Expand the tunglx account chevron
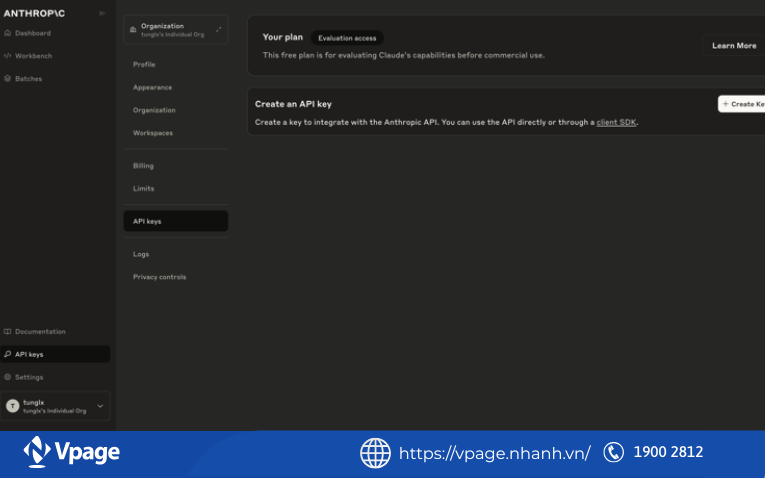The image size is (765, 478). click(100, 406)
